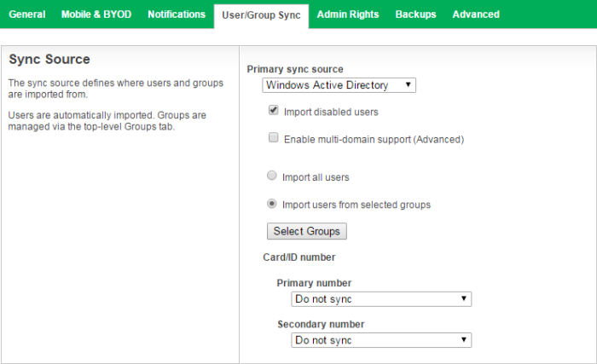Viewport: 597px width, 364px height.
Task: Click arrow on Secondary number combo box
Action: (464, 339)
